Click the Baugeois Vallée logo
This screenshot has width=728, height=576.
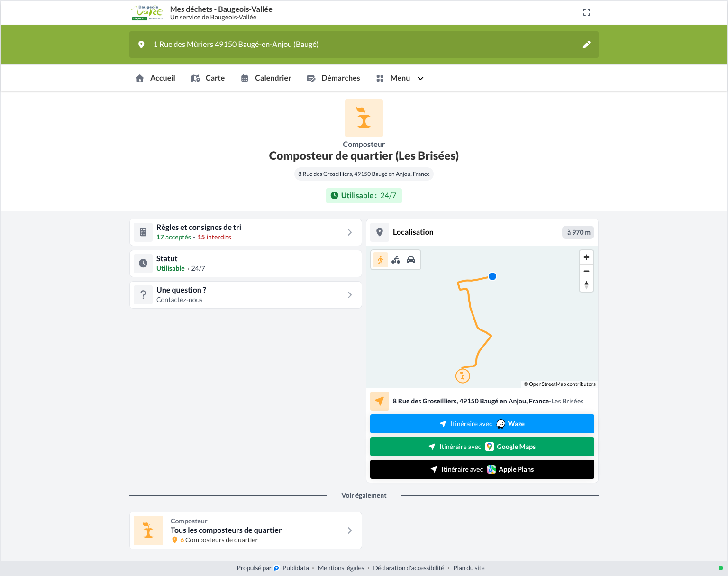pyautogui.click(x=147, y=13)
